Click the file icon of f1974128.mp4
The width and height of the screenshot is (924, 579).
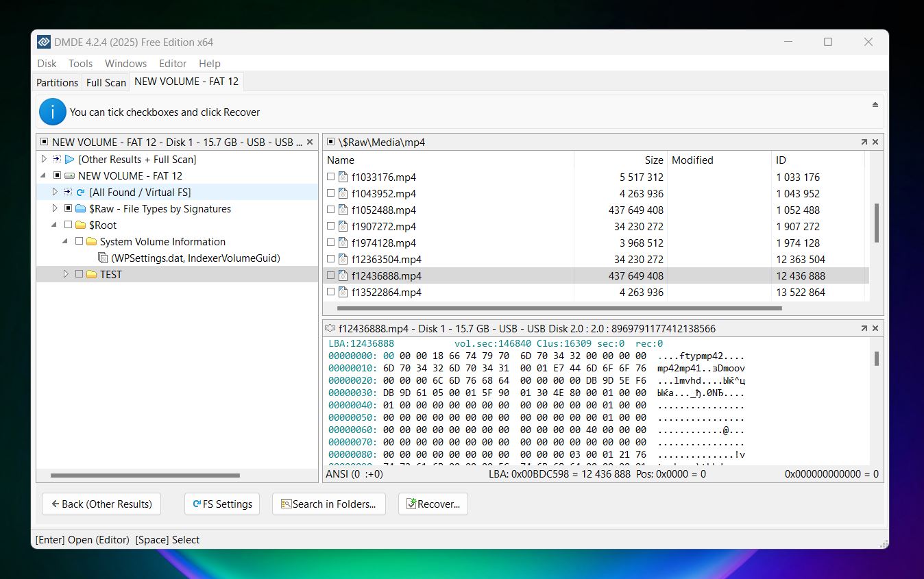click(343, 243)
